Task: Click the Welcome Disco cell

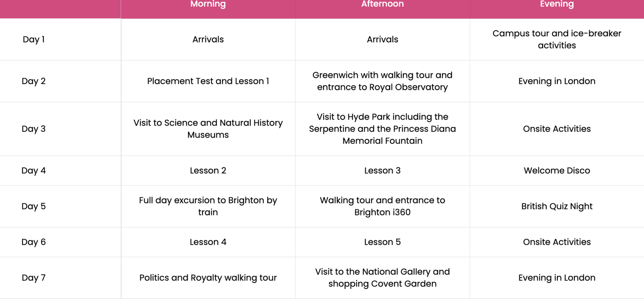Action: (x=557, y=171)
